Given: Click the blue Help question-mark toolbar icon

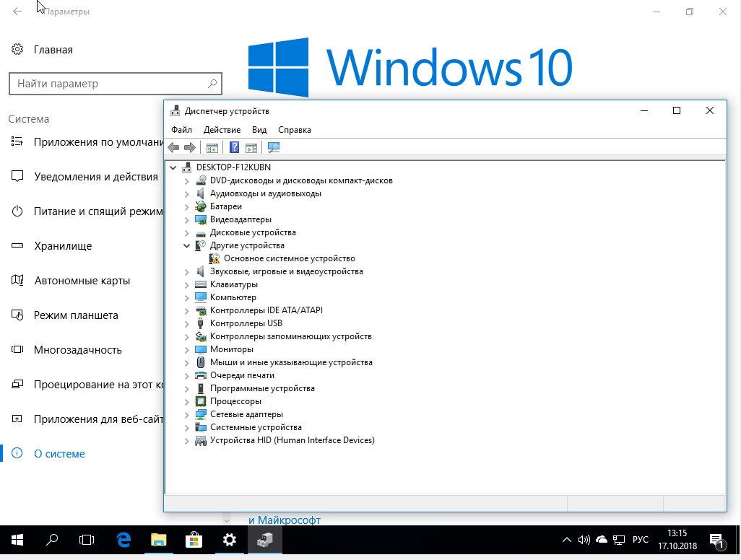Looking at the screenshot, I should (234, 148).
